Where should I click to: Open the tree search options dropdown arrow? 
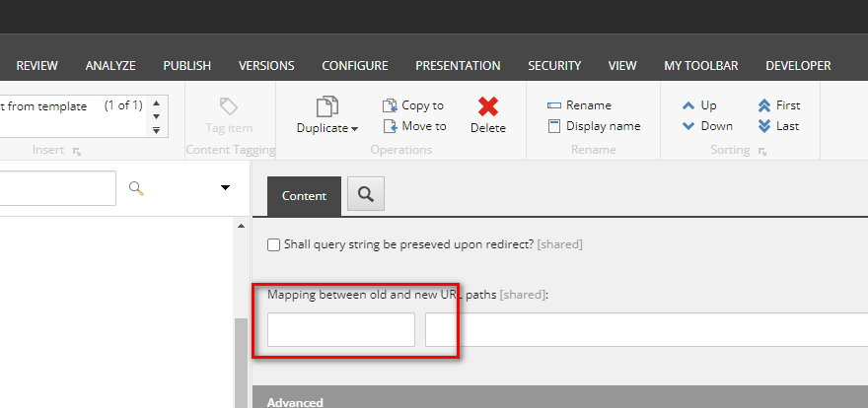click(225, 188)
